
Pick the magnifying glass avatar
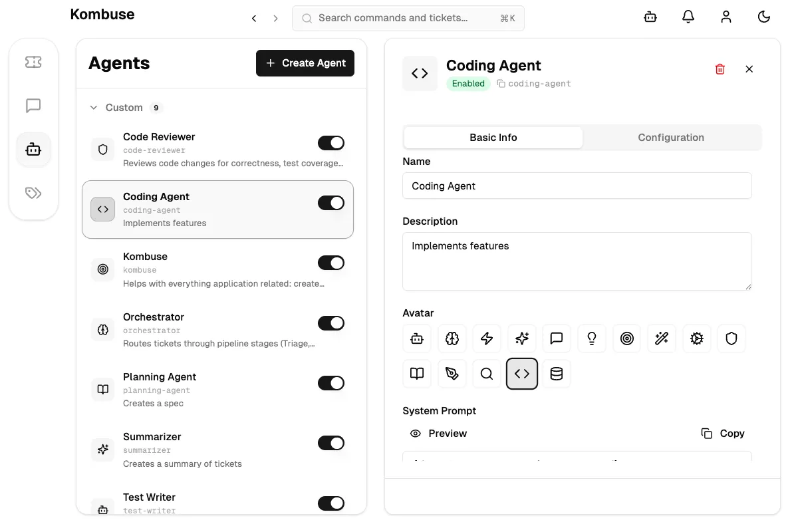487,374
